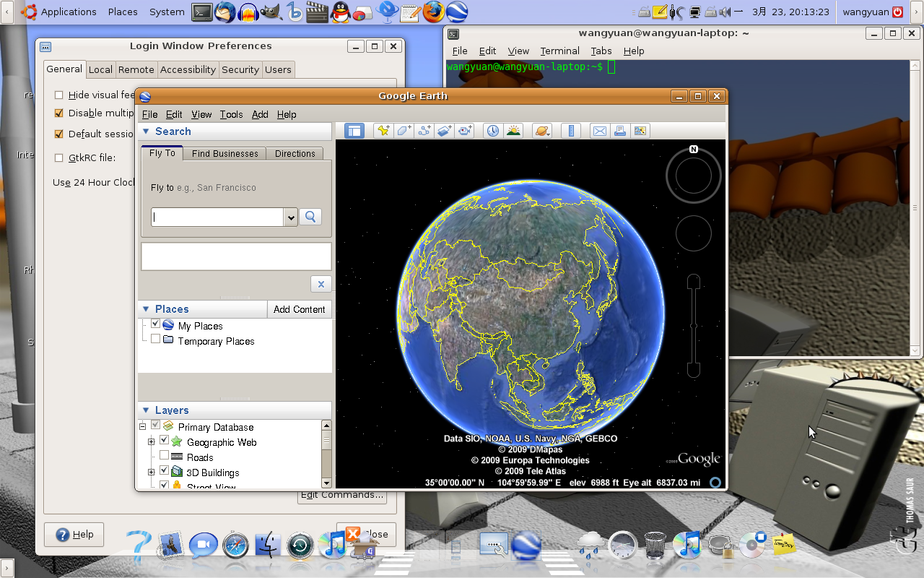Screen dimensions: 924x578
Task: Click the Fly to text input field
Action: [x=217, y=217]
